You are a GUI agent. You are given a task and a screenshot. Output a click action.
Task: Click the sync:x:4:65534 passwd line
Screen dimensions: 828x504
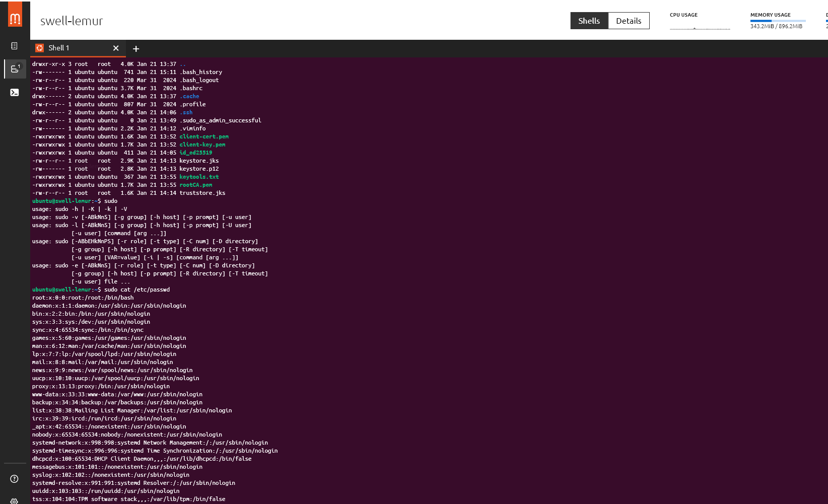point(88,330)
